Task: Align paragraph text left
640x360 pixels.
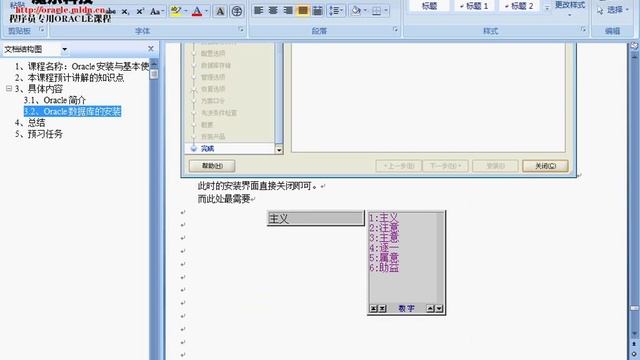Action: pyautogui.click(x=258, y=11)
